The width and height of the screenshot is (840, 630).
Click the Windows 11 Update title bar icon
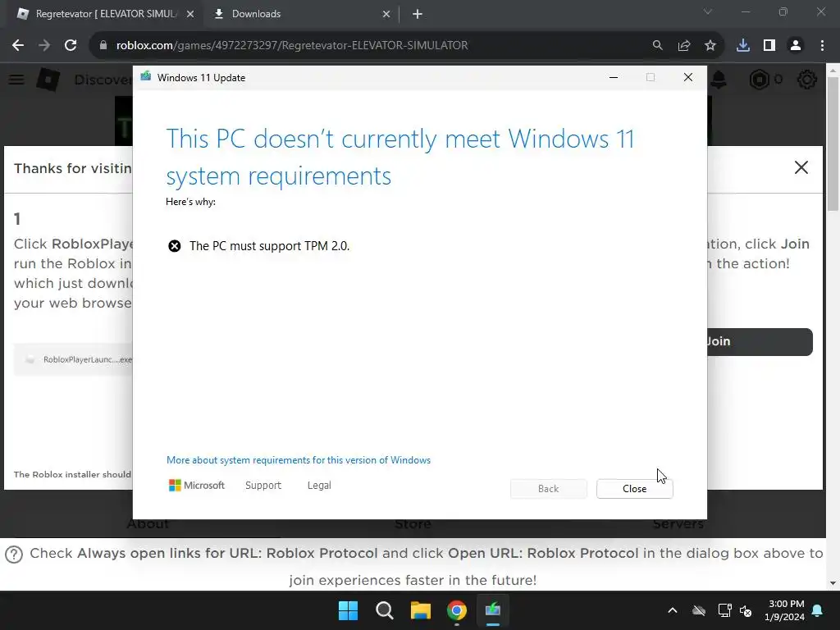(x=146, y=77)
